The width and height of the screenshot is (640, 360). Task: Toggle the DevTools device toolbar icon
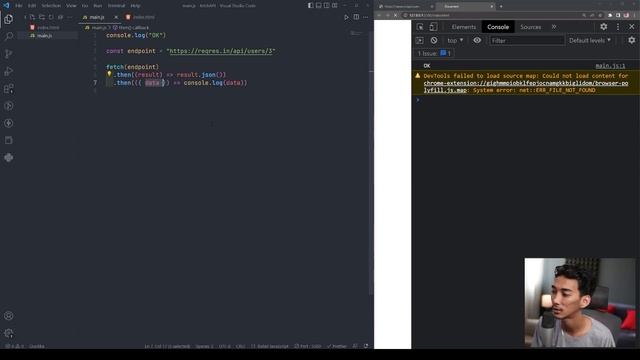coord(433,27)
